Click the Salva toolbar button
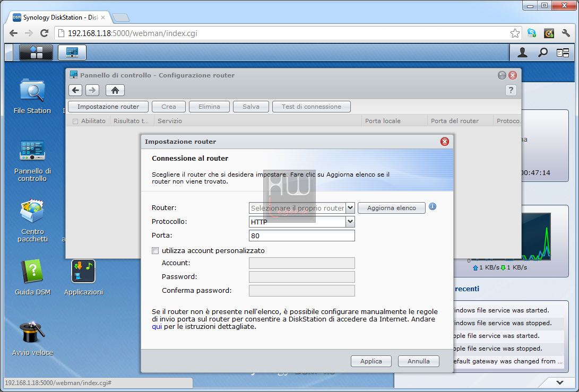579x392 pixels. [x=250, y=107]
